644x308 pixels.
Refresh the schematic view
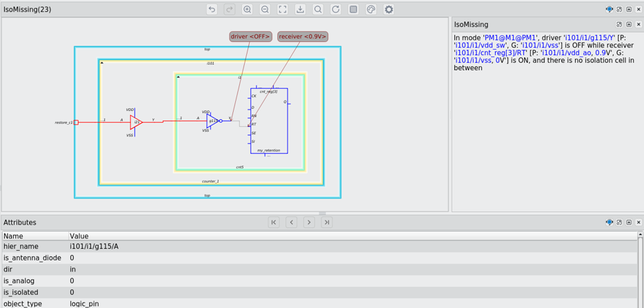pos(336,10)
